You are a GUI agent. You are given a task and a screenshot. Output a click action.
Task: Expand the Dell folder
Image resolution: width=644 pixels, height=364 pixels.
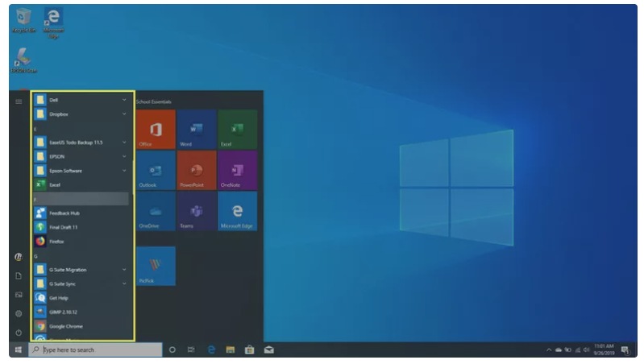click(x=81, y=100)
